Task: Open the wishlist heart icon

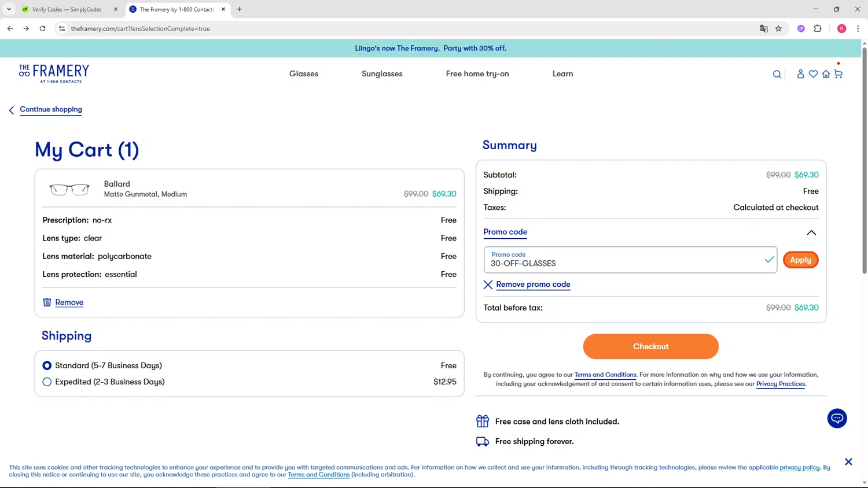Action: pos(813,74)
